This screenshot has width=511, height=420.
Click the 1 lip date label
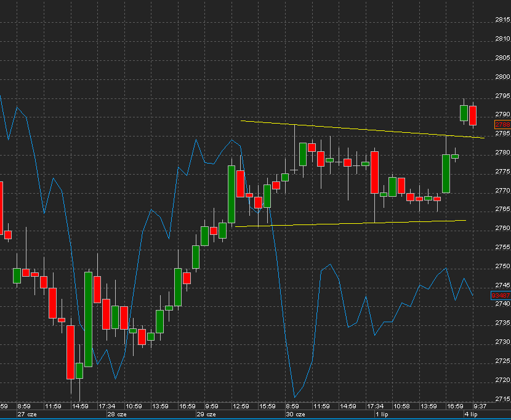tap(382, 414)
